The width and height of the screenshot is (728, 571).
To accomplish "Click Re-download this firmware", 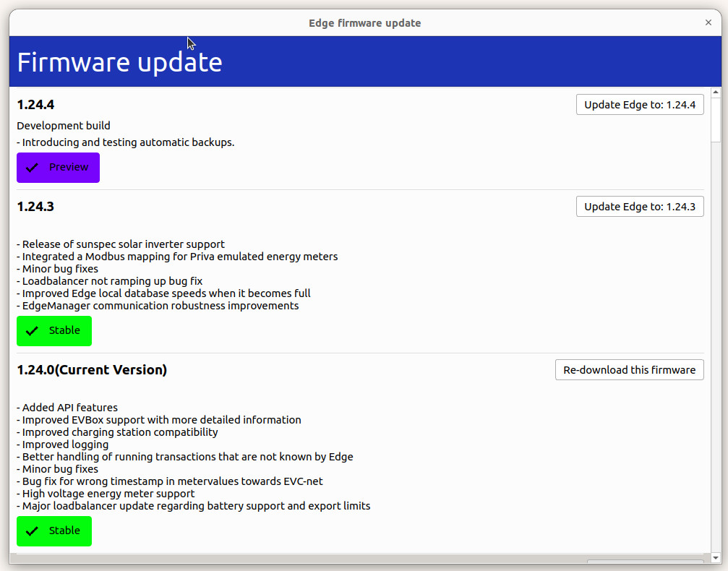I will pyautogui.click(x=629, y=369).
